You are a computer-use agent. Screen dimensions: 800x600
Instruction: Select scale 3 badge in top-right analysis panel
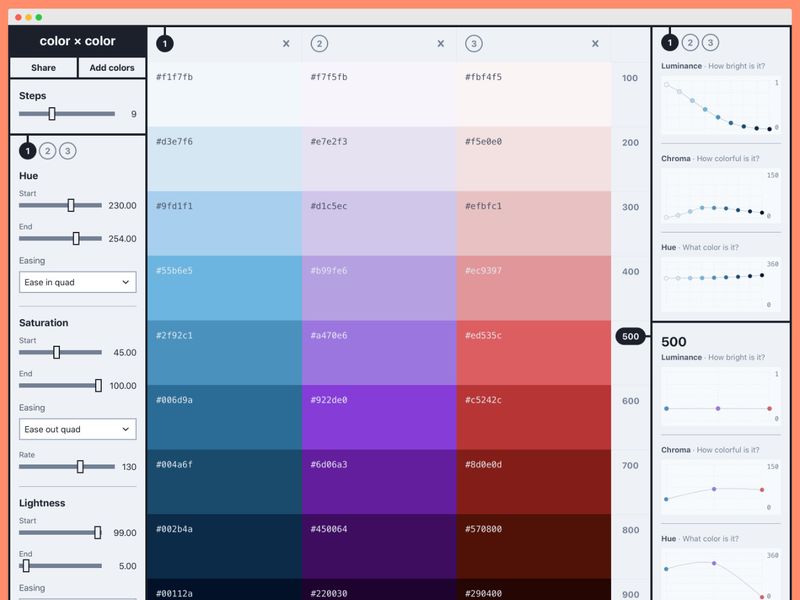710,44
